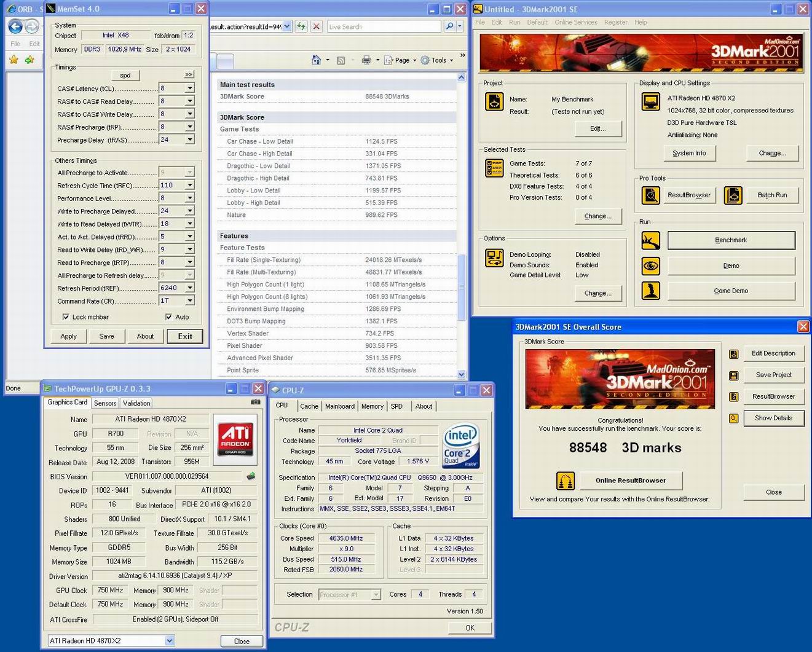Open the Validation tab in GPU-Z
The width and height of the screenshot is (812, 652).
tap(136, 403)
